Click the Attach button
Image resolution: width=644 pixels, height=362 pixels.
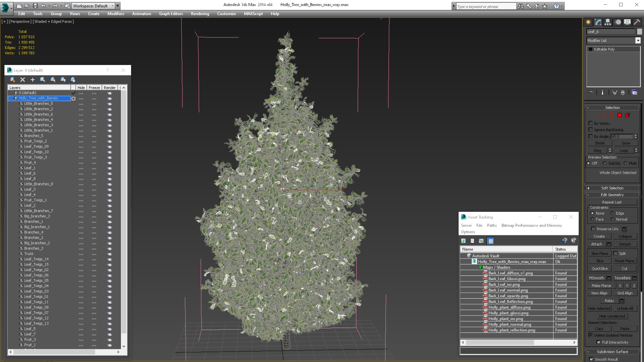click(x=597, y=244)
